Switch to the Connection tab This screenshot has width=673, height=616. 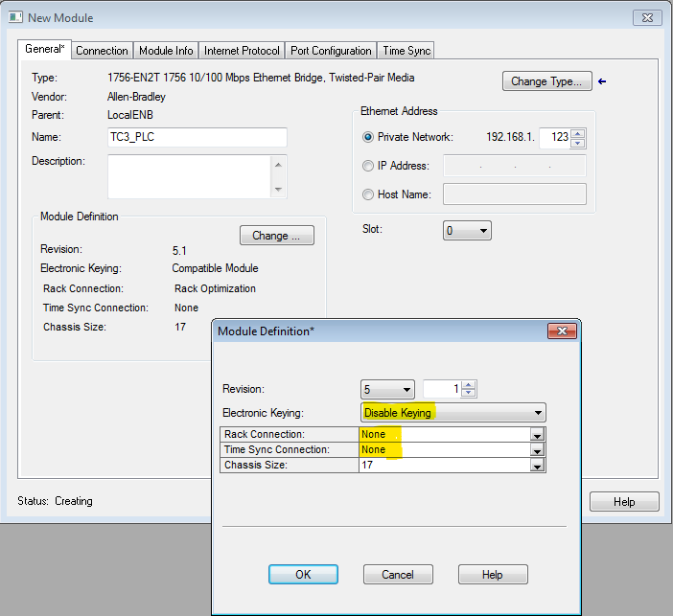102,51
